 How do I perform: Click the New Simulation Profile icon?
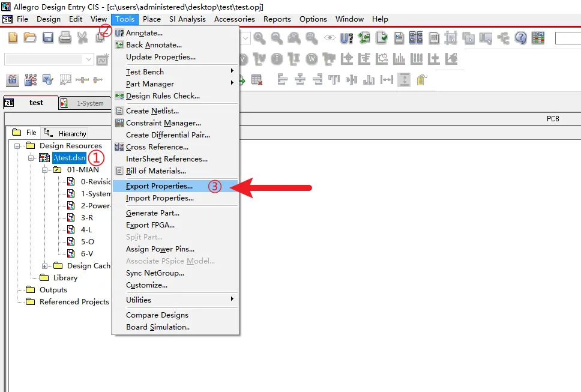[102, 59]
